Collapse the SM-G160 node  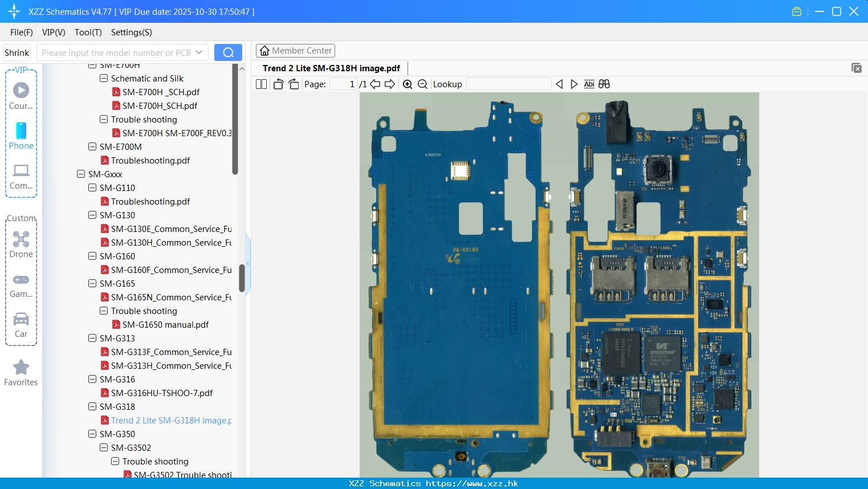[92, 256]
